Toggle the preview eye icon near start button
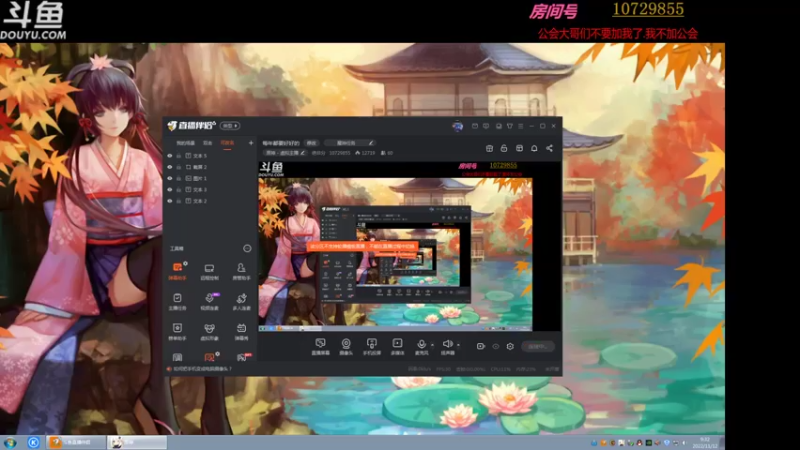This screenshot has width=800, height=450. pos(495,346)
